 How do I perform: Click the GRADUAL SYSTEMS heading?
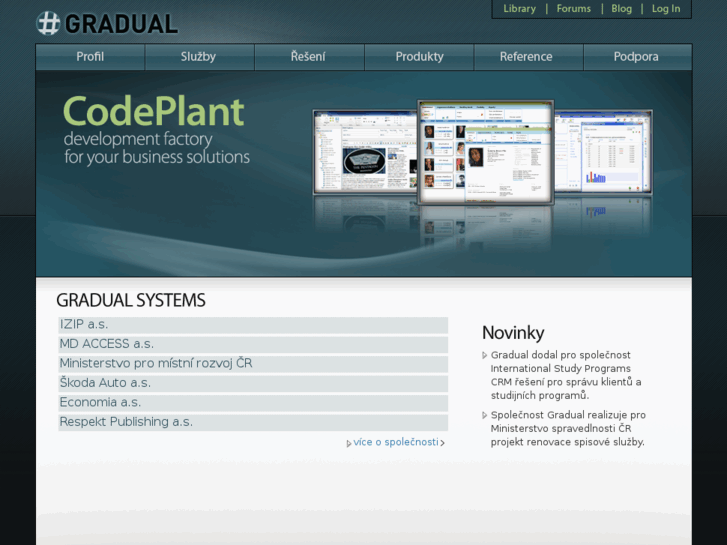pos(131,300)
